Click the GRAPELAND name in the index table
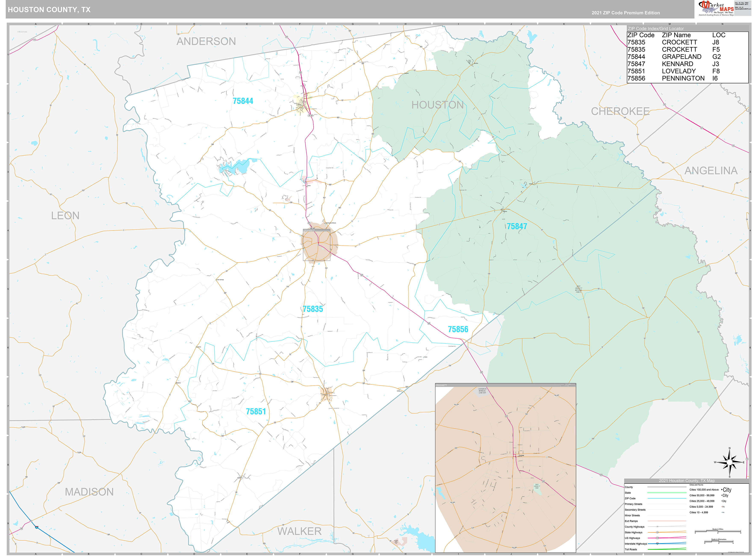This screenshot has width=756, height=556. click(x=681, y=56)
